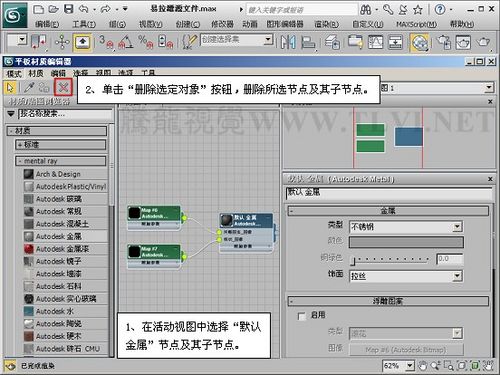Click the align tool icon
500x375 pixels.
[308, 42]
